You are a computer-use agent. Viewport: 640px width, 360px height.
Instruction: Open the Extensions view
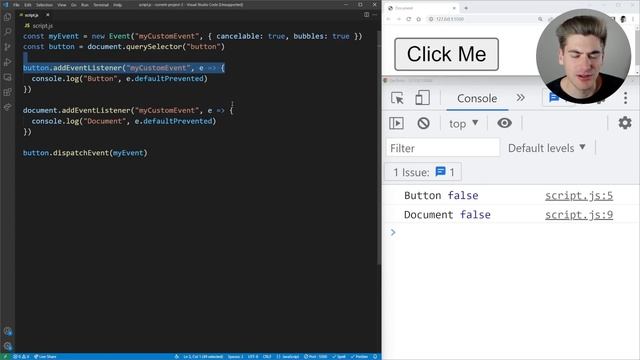click(7, 92)
